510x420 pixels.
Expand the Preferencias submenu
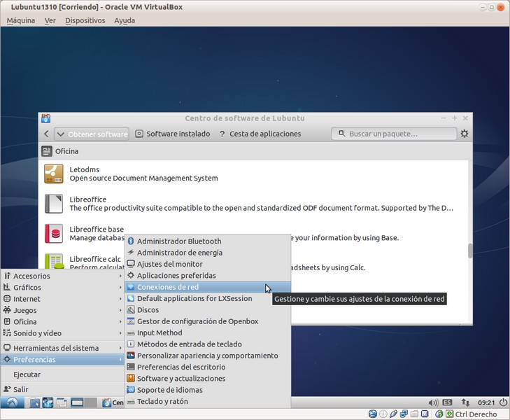[62, 360]
